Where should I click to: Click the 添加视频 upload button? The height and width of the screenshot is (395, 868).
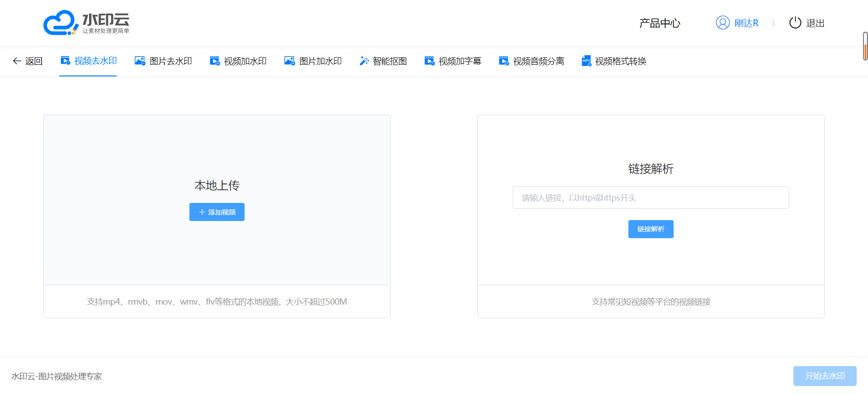[x=217, y=212]
